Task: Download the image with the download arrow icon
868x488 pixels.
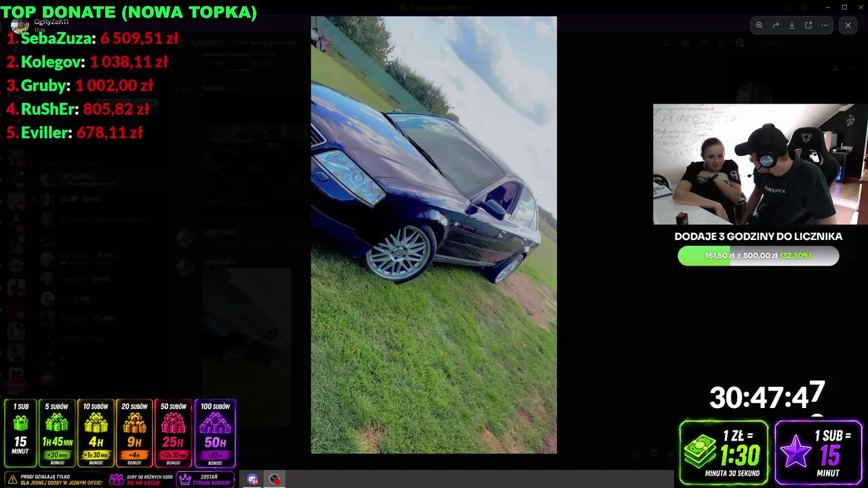Action: [792, 26]
